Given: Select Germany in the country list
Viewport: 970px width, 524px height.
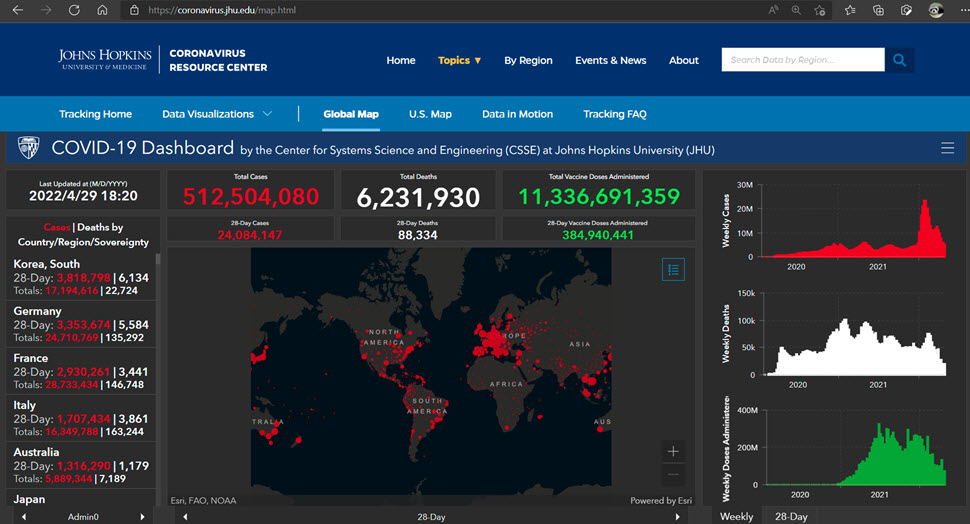Looking at the screenshot, I should point(81,324).
